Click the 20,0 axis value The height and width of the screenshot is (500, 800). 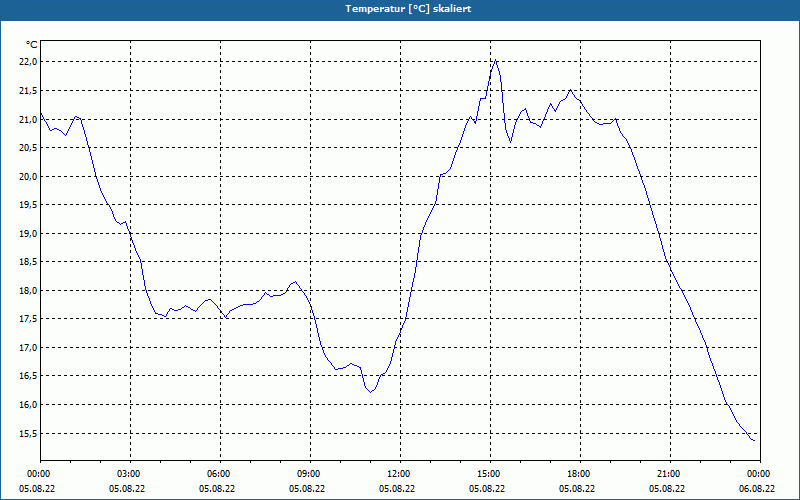[x=29, y=177]
